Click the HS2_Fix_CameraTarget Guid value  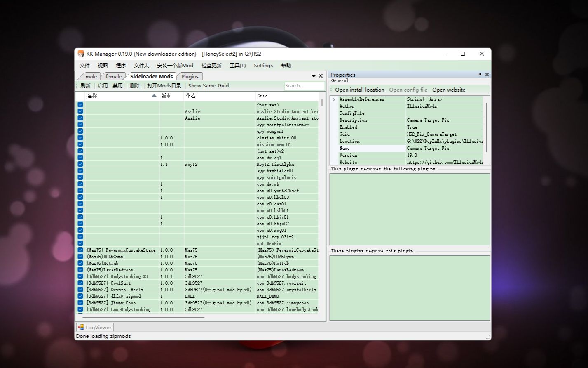tap(431, 134)
